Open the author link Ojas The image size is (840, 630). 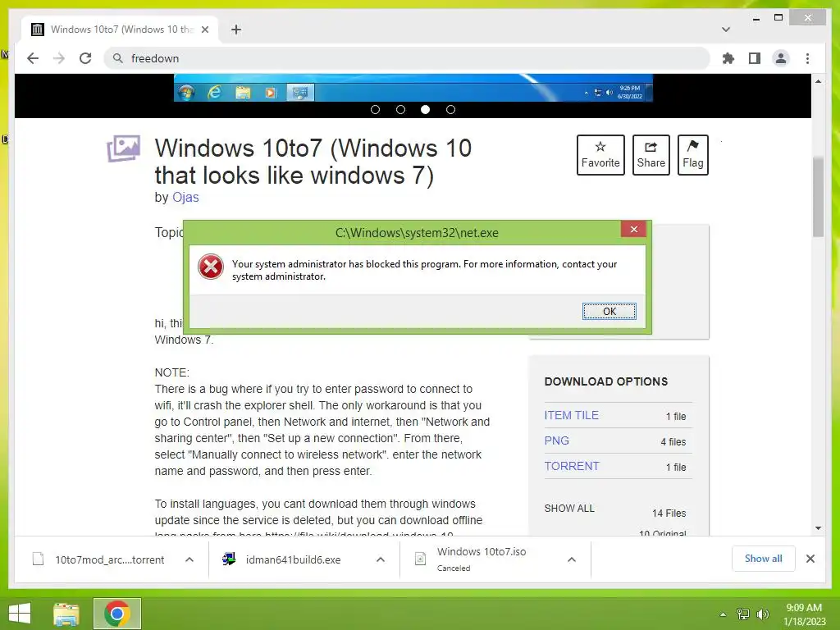(x=185, y=197)
